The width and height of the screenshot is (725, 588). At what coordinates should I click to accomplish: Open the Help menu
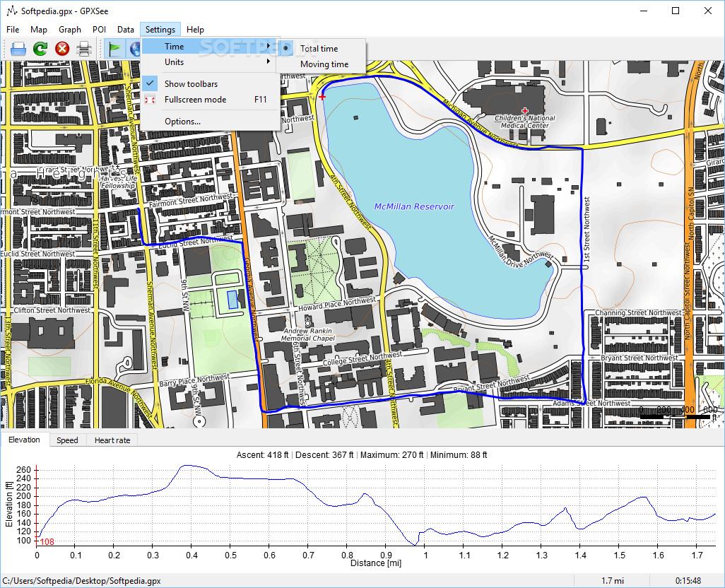195,30
